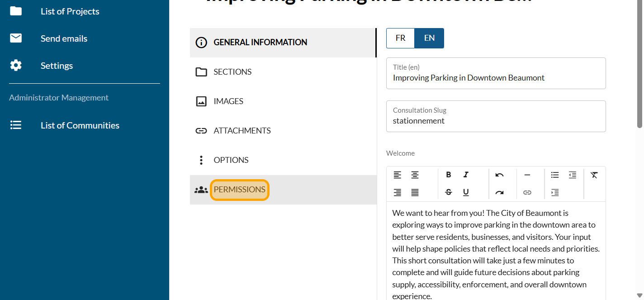This screenshot has width=644, height=300.
Task: Toggle italic text formatting
Action: pos(466,175)
